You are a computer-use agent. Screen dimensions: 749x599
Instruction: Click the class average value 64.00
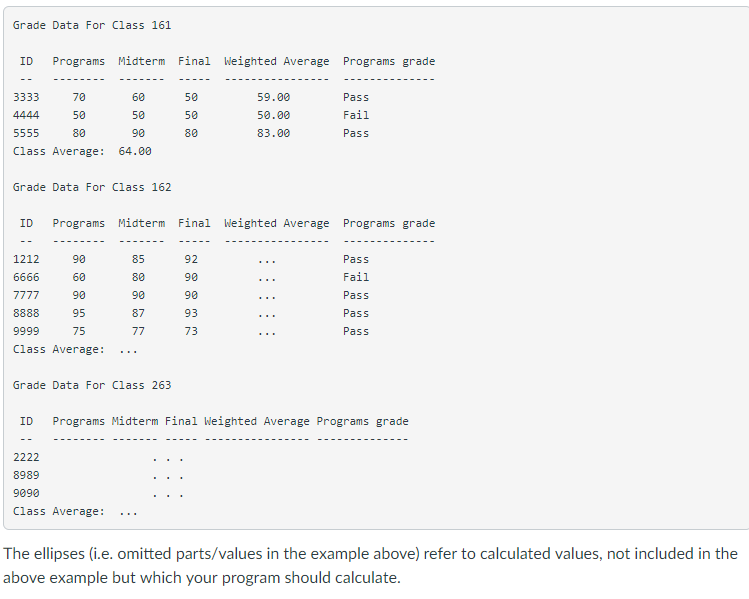135,151
